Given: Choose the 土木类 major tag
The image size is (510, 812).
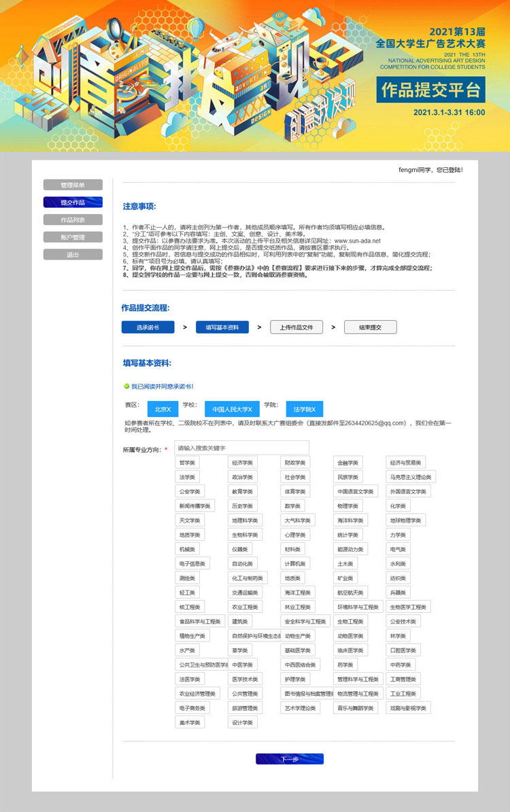Looking at the screenshot, I should (x=345, y=565).
